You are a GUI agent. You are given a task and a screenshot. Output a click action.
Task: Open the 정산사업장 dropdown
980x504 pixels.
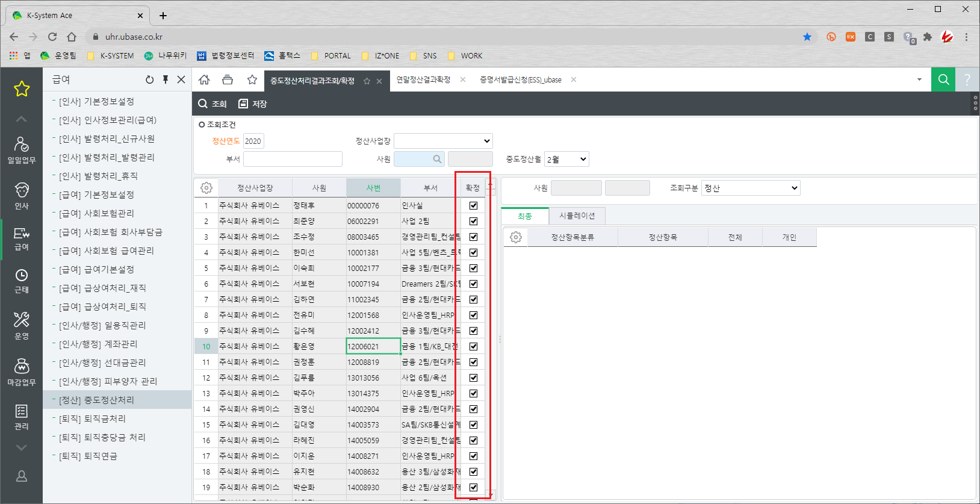[x=443, y=141]
